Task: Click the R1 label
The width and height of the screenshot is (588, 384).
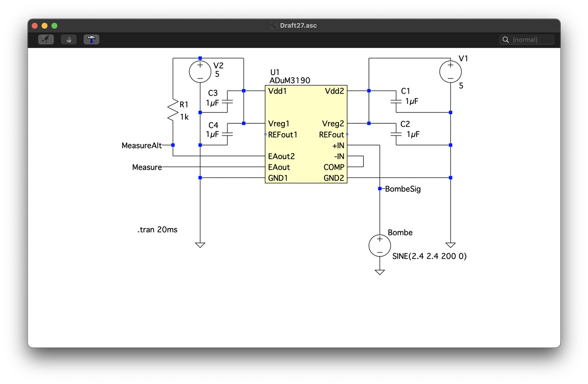Action: [184, 105]
